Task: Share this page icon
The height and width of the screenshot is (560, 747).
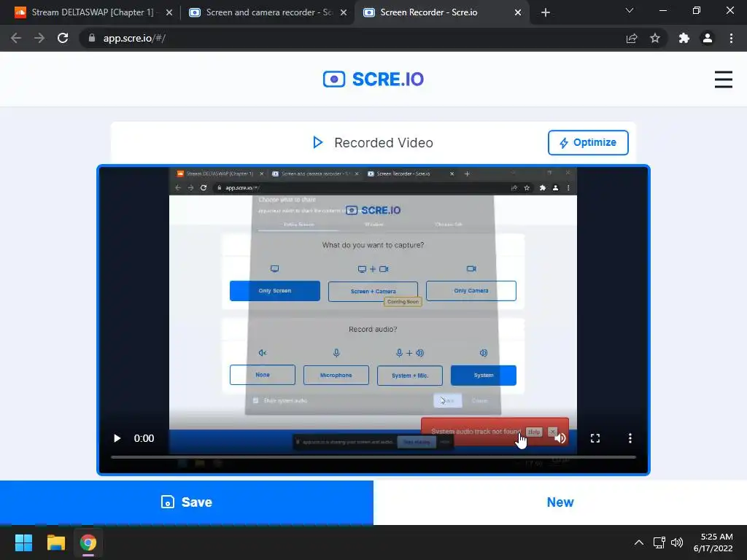Action: tap(632, 38)
